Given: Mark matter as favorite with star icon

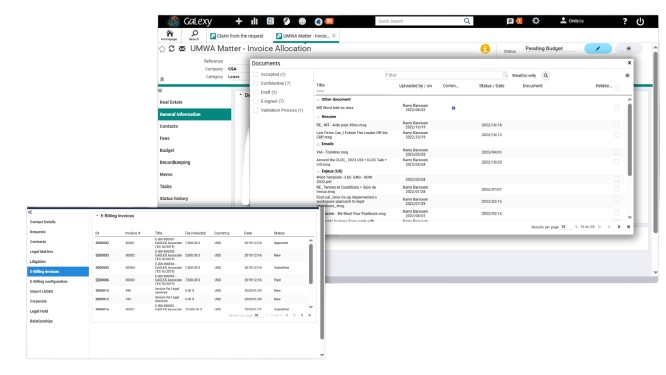Looking at the screenshot, I should coord(162,49).
